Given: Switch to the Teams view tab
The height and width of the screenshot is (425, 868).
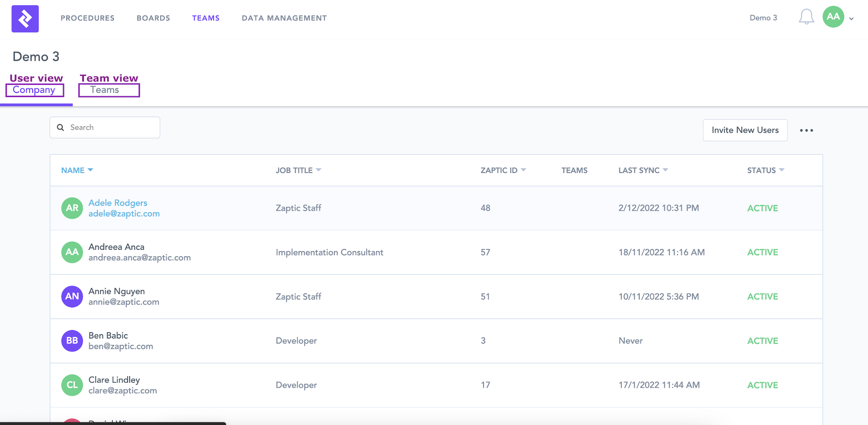Looking at the screenshot, I should click(x=108, y=89).
